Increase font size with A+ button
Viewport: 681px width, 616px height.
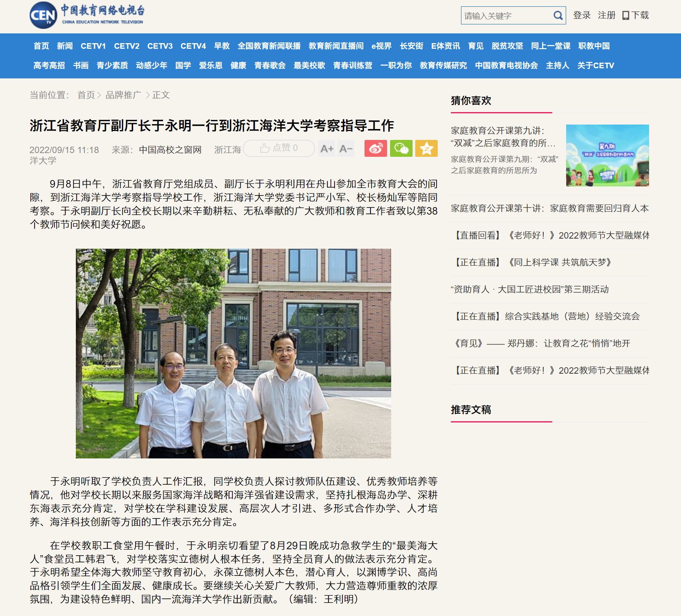coord(327,149)
